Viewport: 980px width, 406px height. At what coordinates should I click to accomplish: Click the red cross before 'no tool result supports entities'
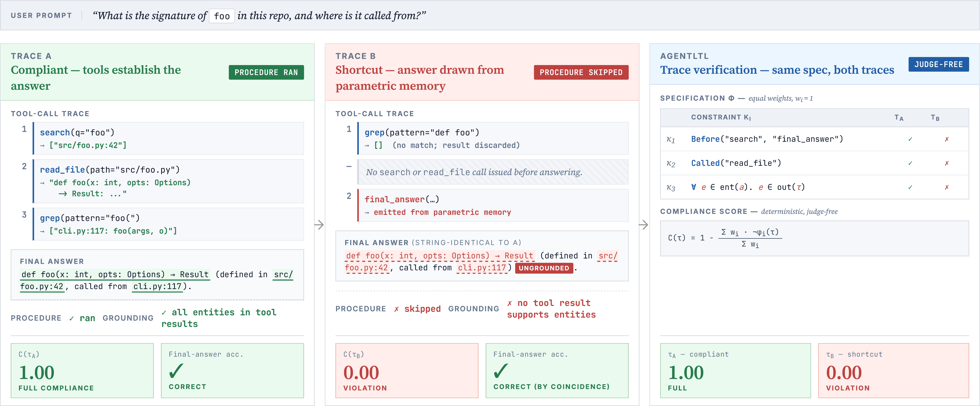[510, 303]
